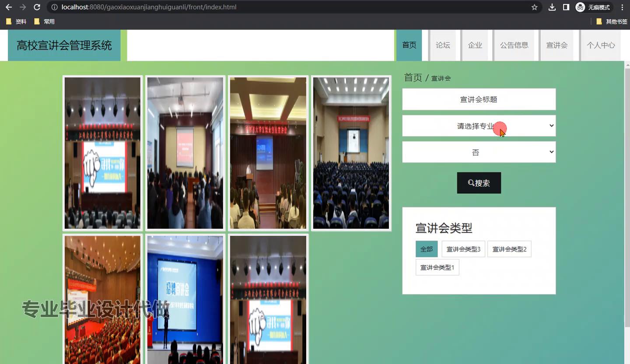Open the 其他书签 folder
The height and width of the screenshot is (364, 630).
tap(612, 21)
